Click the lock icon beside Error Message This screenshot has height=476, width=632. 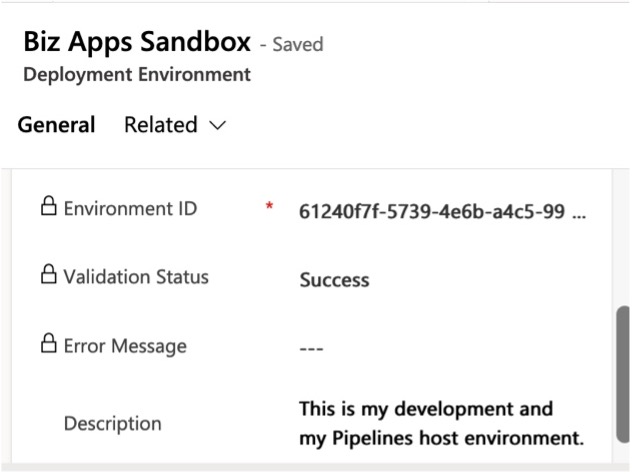[x=48, y=343]
